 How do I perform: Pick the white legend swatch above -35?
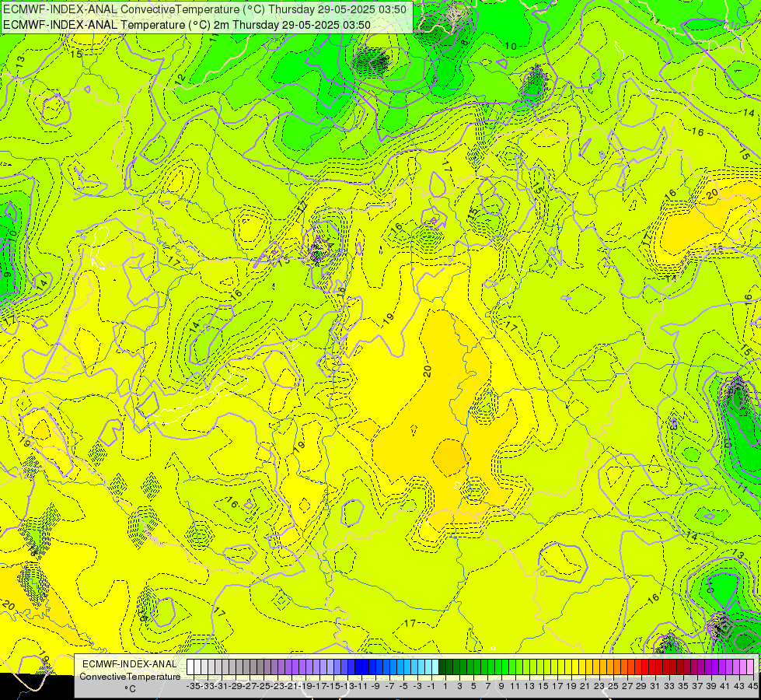190,667
